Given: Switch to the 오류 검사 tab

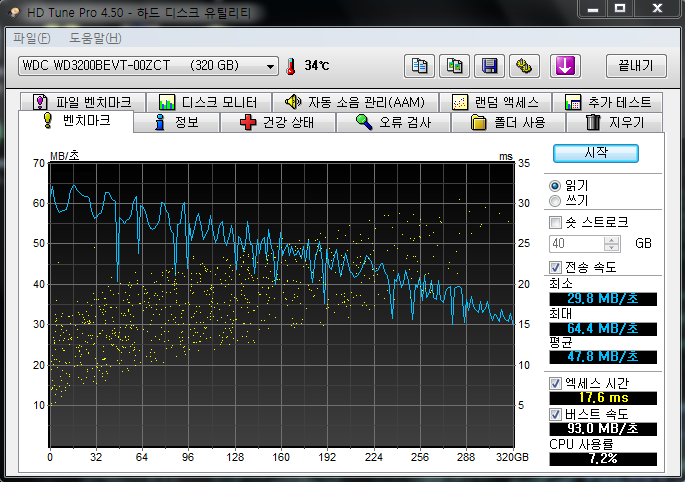Looking at the screenshot, I should coord(393,122).
